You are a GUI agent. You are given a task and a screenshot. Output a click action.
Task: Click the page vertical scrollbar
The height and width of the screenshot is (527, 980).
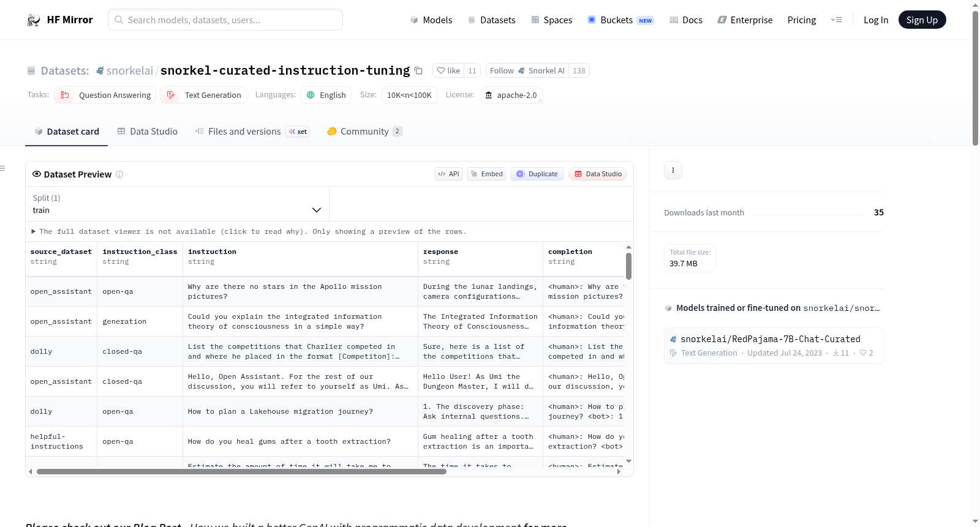[975, 78]
